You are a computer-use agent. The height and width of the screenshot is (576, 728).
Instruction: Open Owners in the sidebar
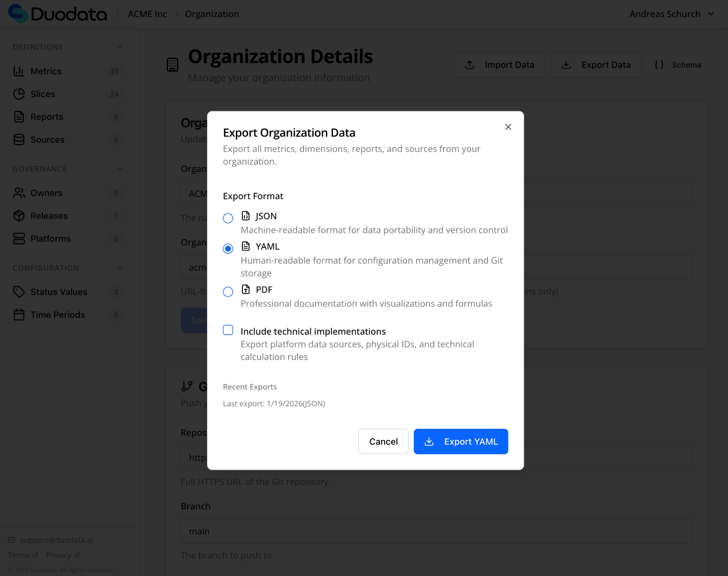click(46, 193)
